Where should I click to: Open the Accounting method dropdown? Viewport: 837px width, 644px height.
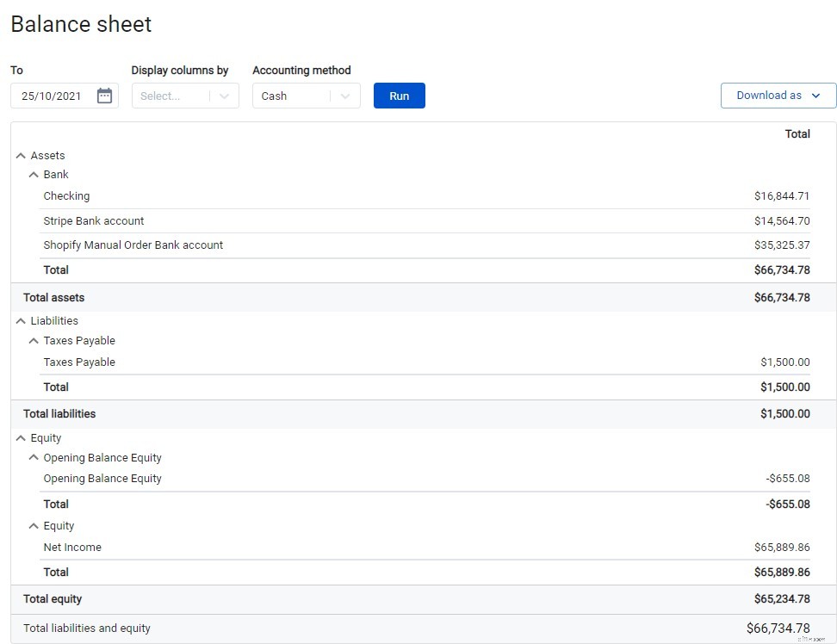(306, 96)
